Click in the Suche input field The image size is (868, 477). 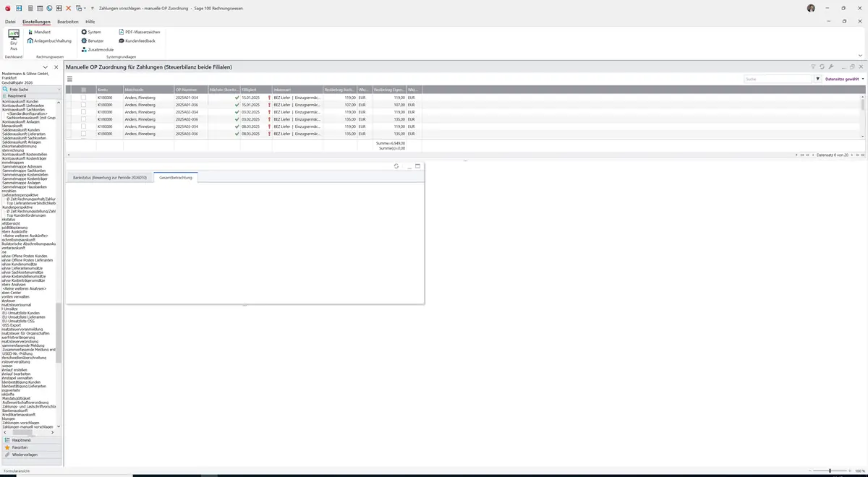[x=779, y=79]
